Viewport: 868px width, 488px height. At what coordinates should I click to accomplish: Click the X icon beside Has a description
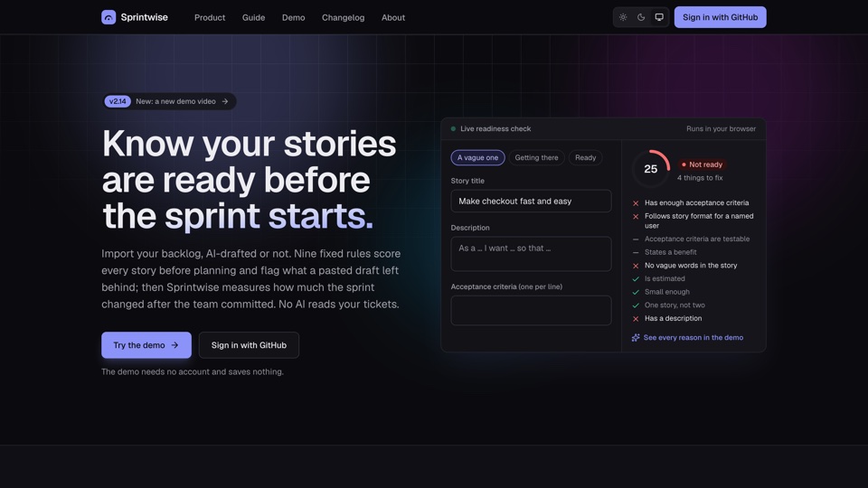pyautogui.click(x=636, y=319)
